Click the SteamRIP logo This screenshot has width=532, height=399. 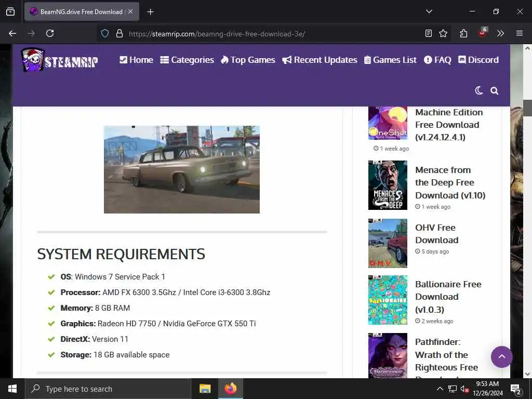point(59,60)
